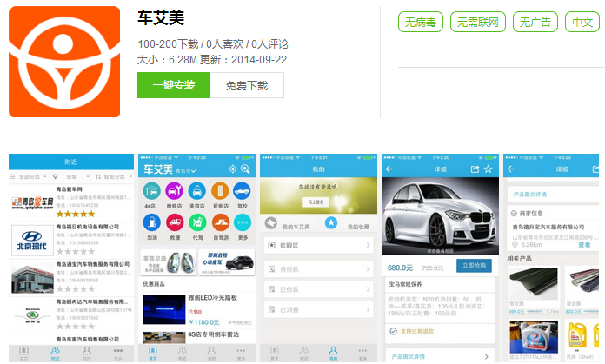The height and width of the screenshot is (364, 605).
Task: Expand the 红眼区 row chevron
Action: (368, 245)
